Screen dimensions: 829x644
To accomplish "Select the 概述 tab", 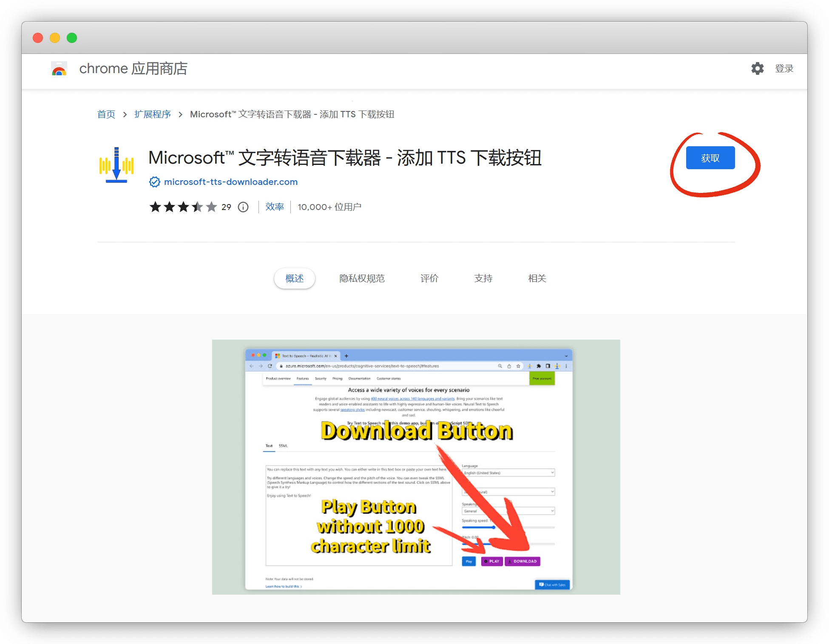I will pos(294,278).
